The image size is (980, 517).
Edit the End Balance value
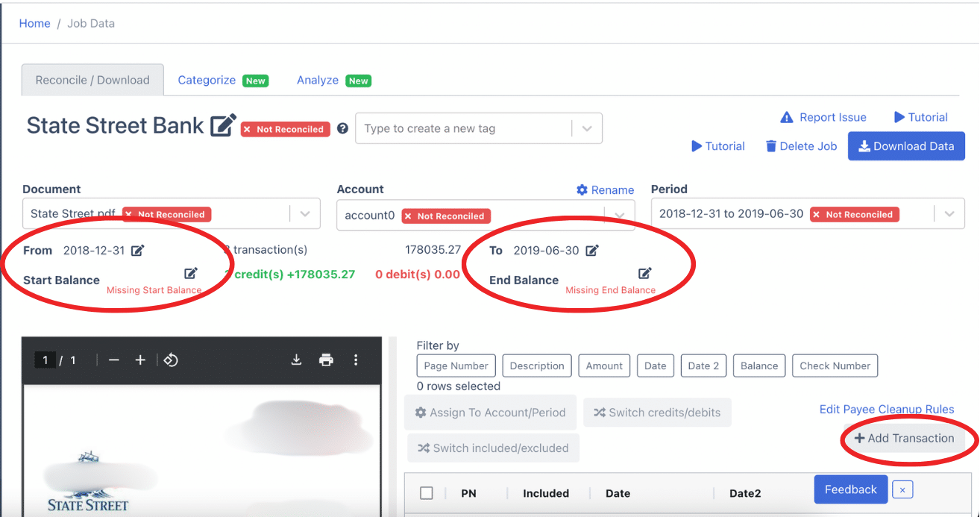(x=645, y=274)
